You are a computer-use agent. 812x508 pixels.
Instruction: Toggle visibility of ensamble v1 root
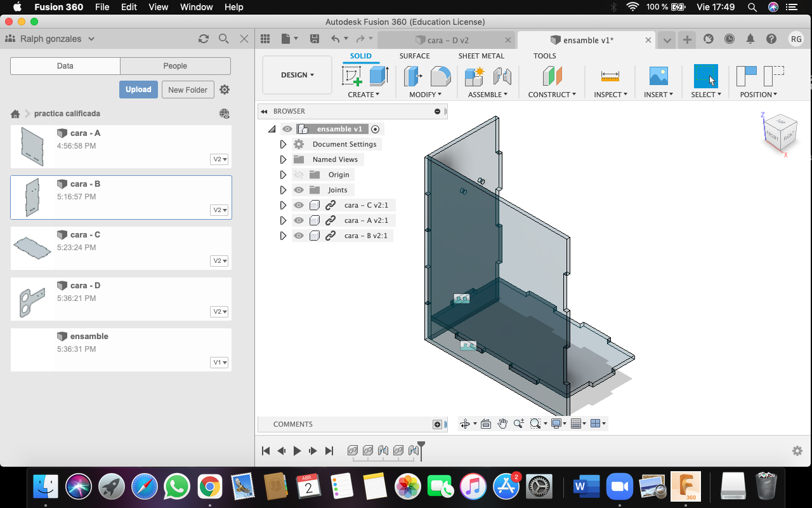pos(287,129)
